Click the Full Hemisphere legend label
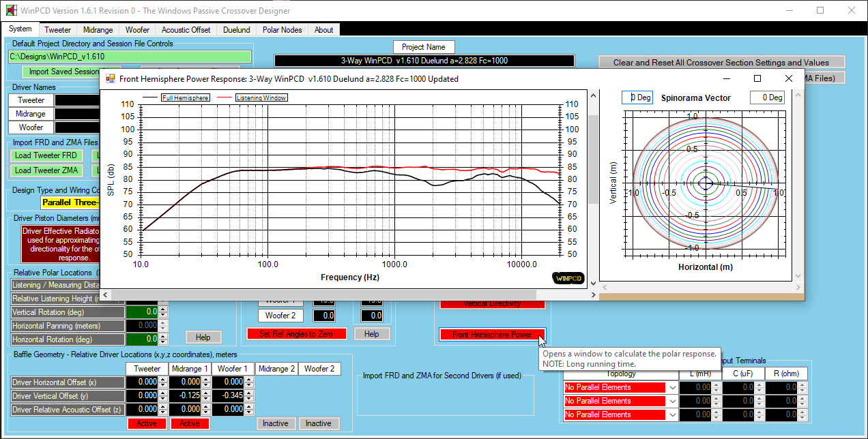The width and height of the screenshot is (868, 439). tap(186, 97)
